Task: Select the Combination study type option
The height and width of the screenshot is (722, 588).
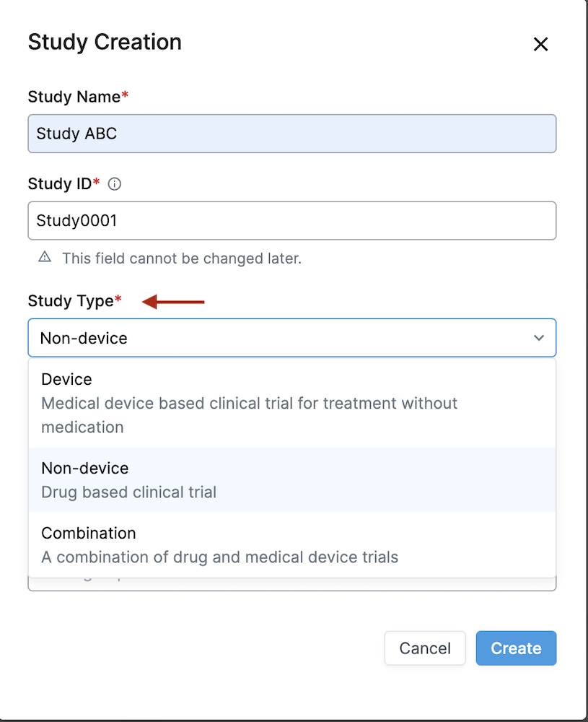Action: (x=292, y=544)
